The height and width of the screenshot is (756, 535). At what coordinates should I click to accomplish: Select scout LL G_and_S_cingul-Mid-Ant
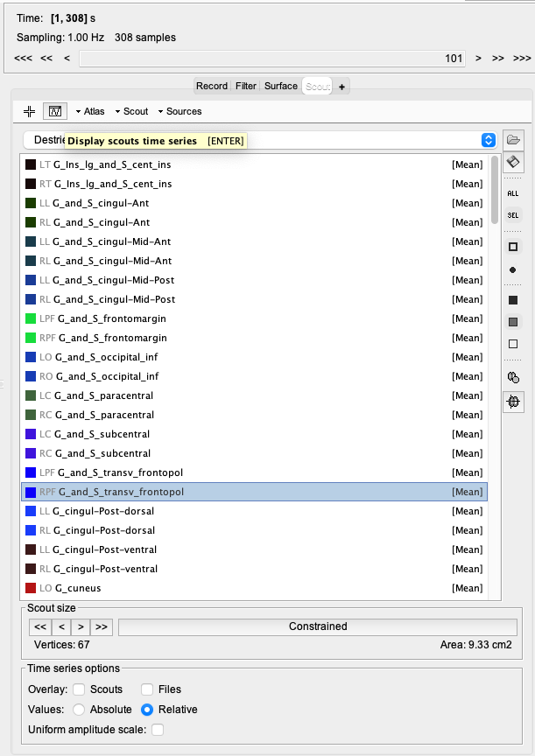(x=254, y=241)
